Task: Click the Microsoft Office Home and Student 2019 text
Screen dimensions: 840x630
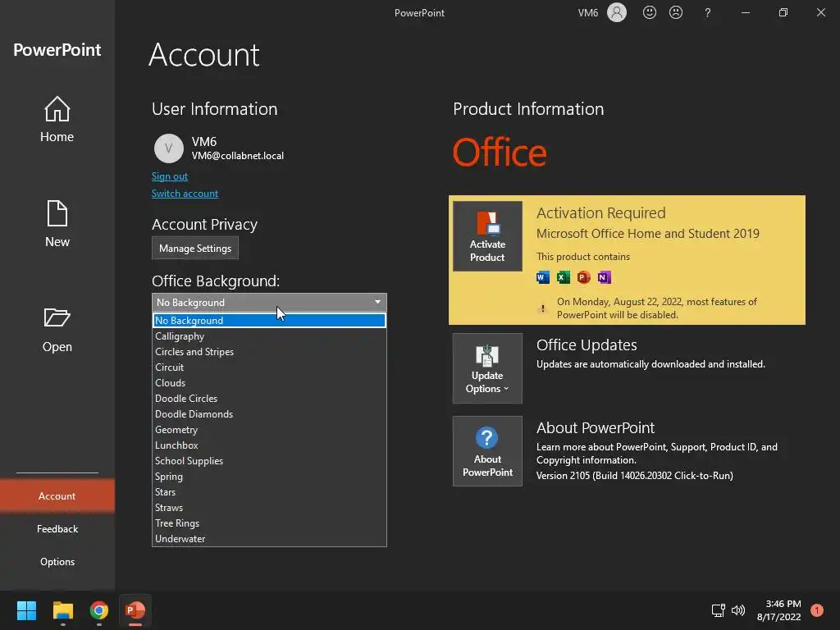Action: 648,234
